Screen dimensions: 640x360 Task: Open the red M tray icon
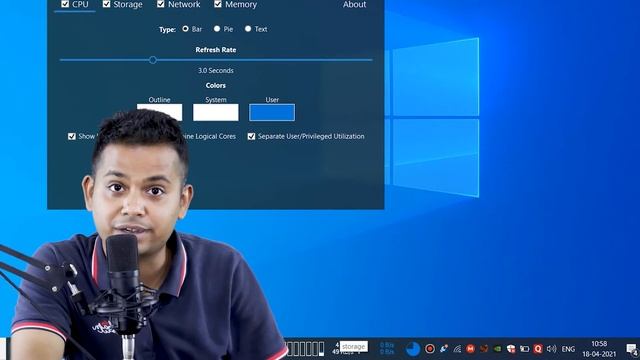tap(470, 349)
